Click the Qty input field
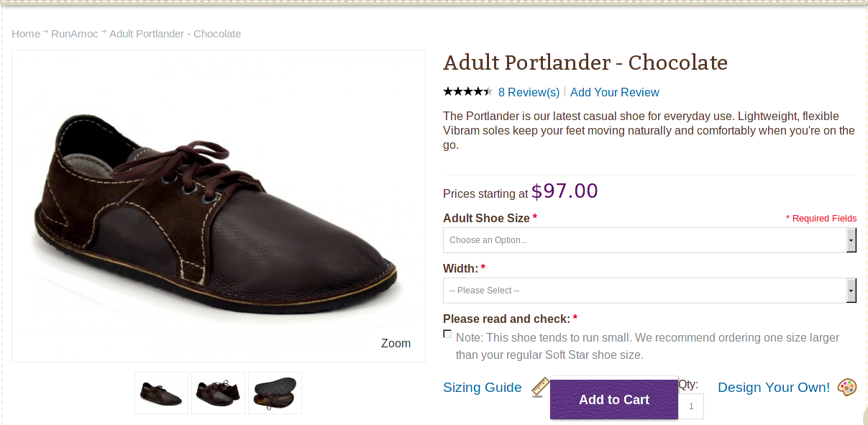This screenshot has height=425, width=868. (691, 406)
